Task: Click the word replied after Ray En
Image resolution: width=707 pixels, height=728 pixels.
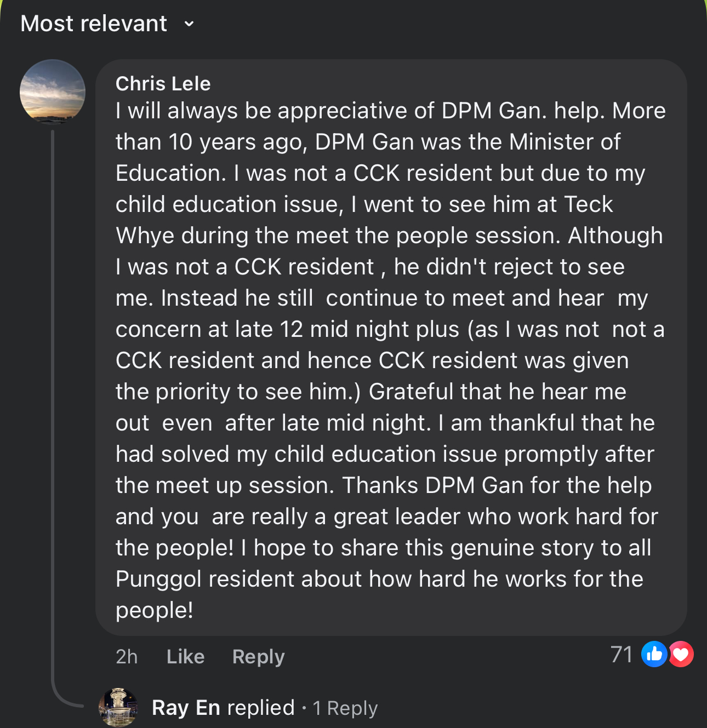Action: tap(261, 708)
